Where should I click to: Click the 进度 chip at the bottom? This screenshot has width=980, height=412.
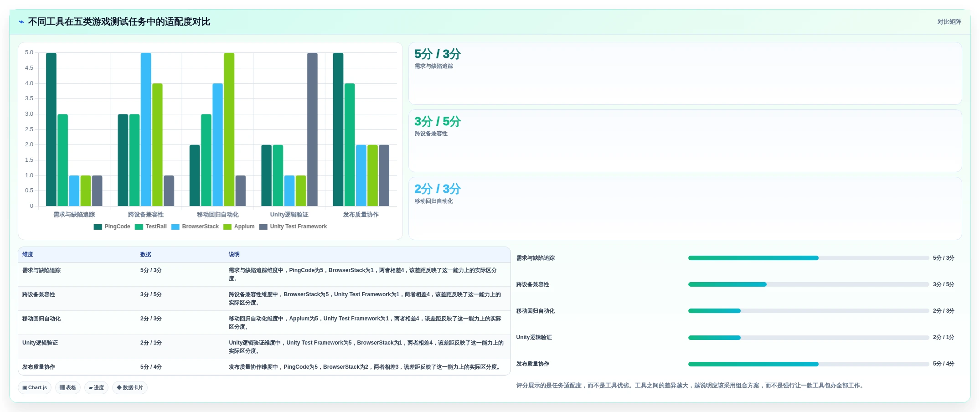[96, 387]
